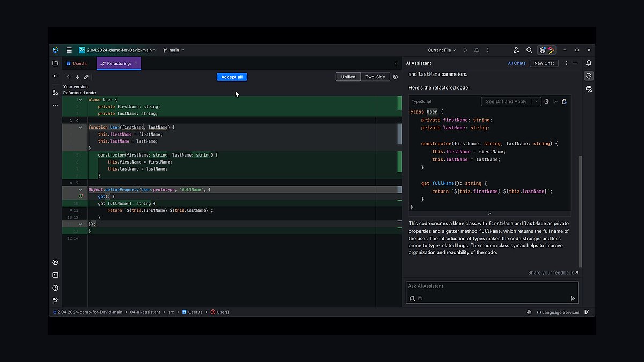The width and height of the screenshot is (644, 362).
Task: Switch to the User.ts tab
Action: (76, 63)
